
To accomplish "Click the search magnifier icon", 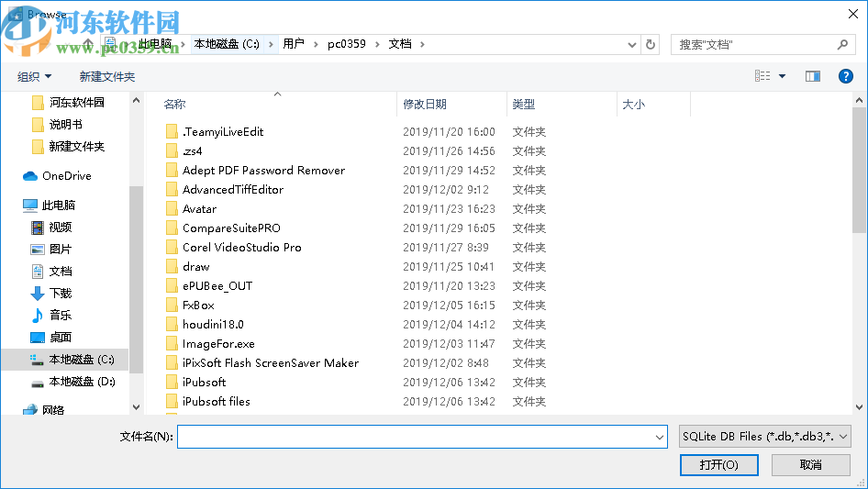I will pyautogui.click(x=842, y=44).
